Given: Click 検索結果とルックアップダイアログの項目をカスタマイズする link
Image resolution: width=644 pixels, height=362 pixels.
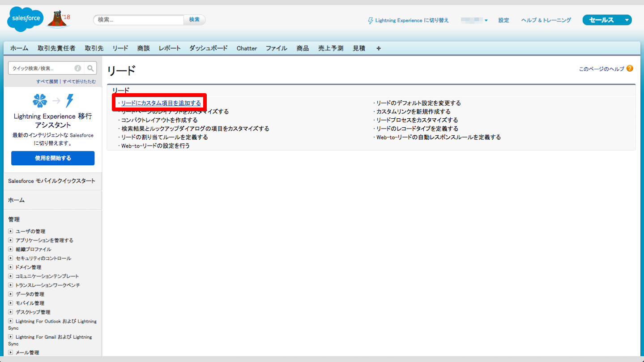Looking at the screenshot, I should click(195, 129).
